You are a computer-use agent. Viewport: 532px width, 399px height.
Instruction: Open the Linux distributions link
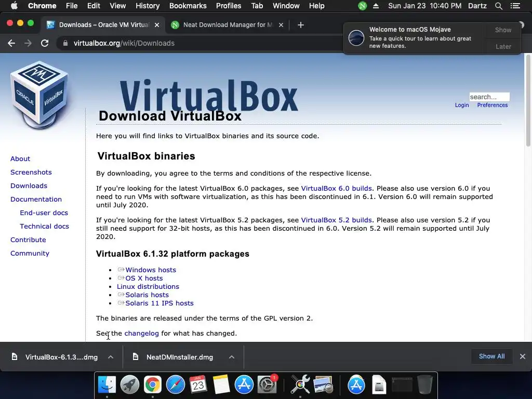(x=148, y=286)
